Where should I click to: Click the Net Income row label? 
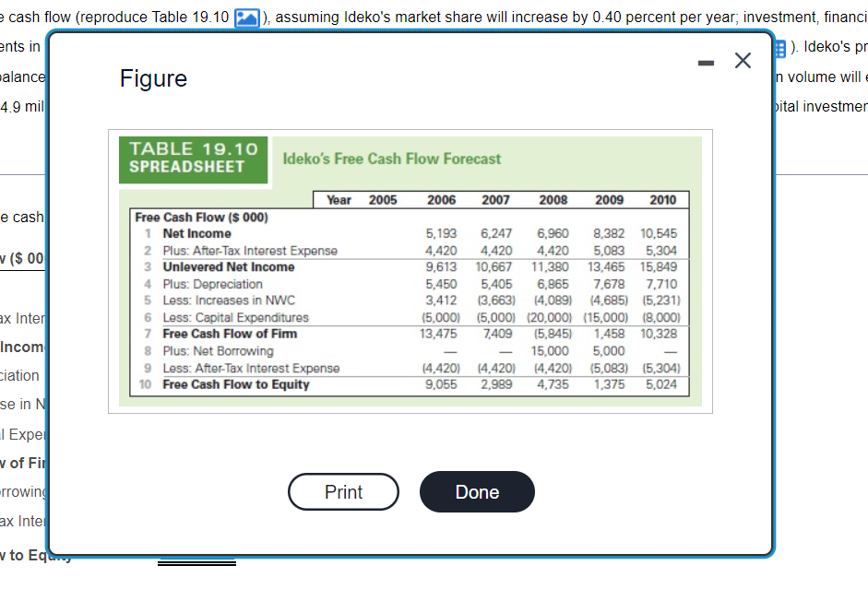click(x=196, y=233)
